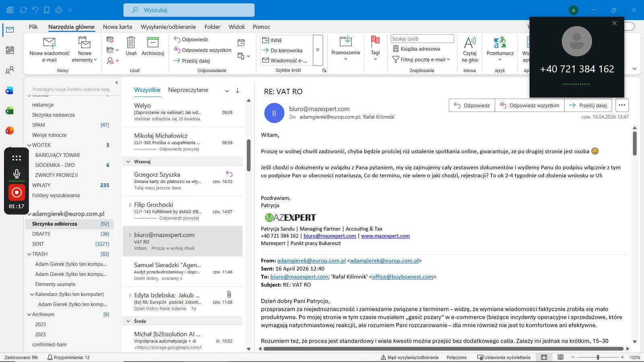Switch to reading view in status bar
Screen dimensions: 644x362
(x=561, y=357)
